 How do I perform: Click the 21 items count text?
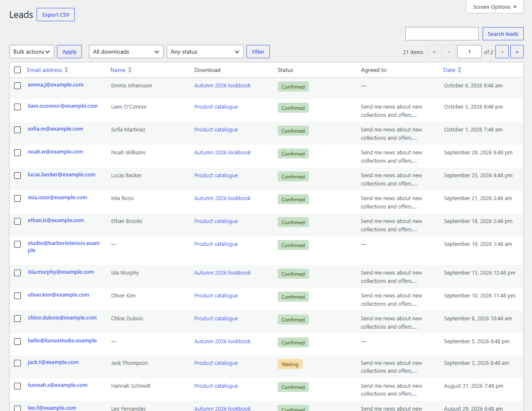coord(413,52)
